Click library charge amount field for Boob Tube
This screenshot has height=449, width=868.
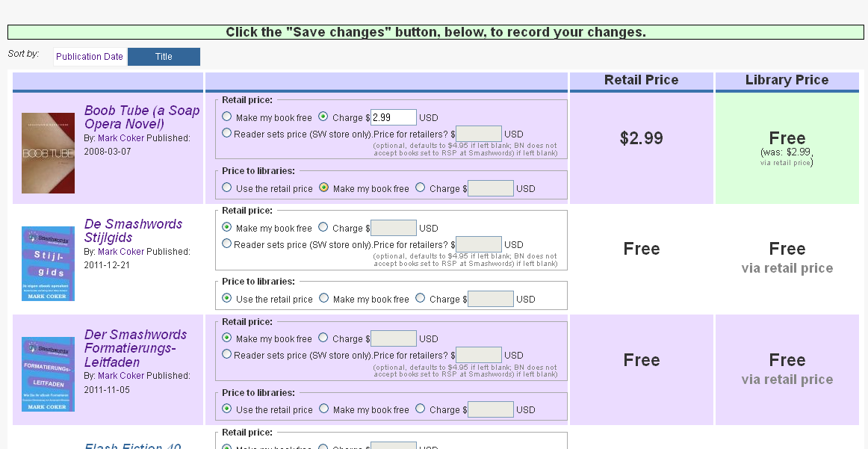[x=491, y=188]
